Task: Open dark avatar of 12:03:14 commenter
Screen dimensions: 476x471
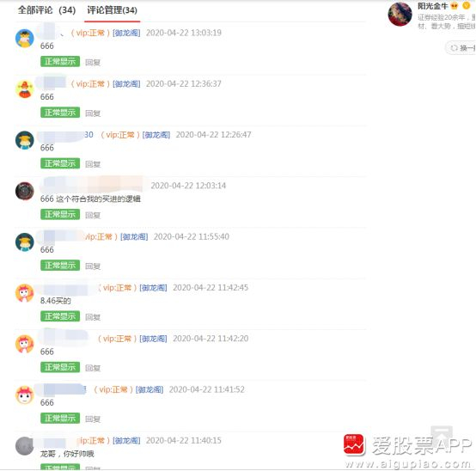Action: pos(25,191)
